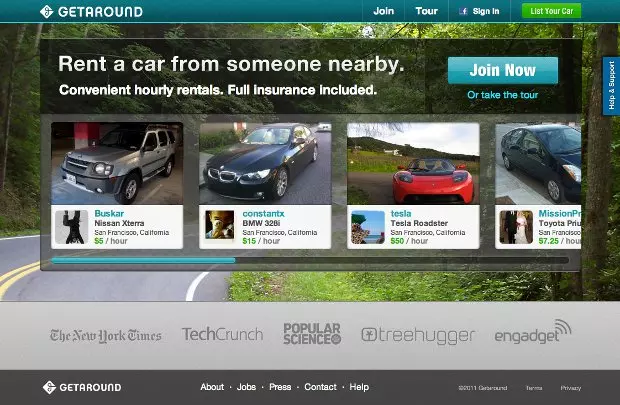620x405 pixels.
Task: Click the '$15 / hour' price
Action: [261, 241]
